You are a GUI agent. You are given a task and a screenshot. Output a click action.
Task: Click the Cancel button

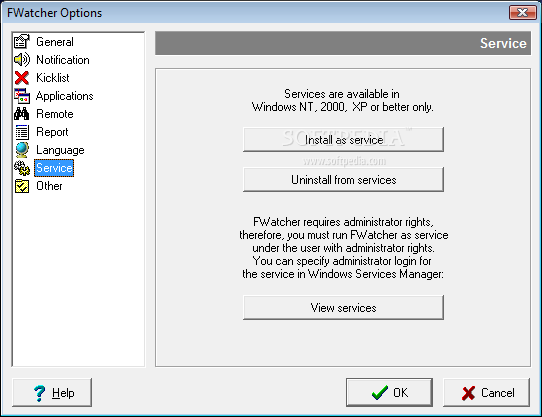point(486,392)
